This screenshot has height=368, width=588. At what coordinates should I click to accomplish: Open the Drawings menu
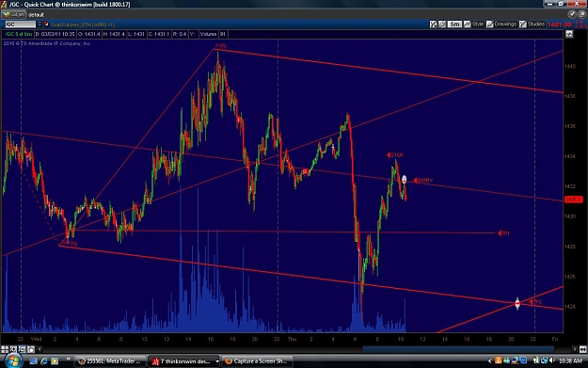[501, 24]
